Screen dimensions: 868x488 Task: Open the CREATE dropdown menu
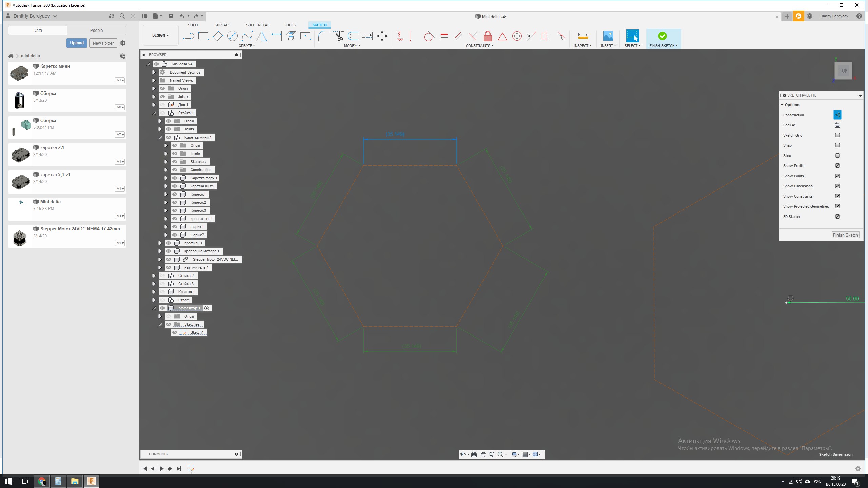pyautogui.click(x=246, y=46)
